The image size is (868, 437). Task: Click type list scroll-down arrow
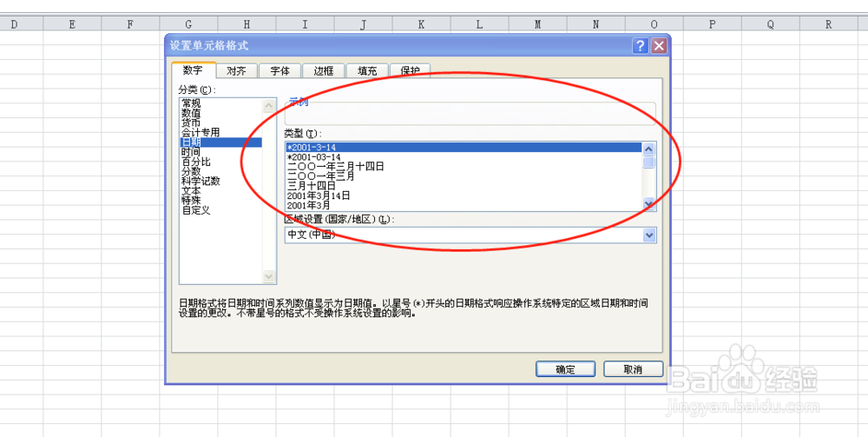[x=648, y=204]
